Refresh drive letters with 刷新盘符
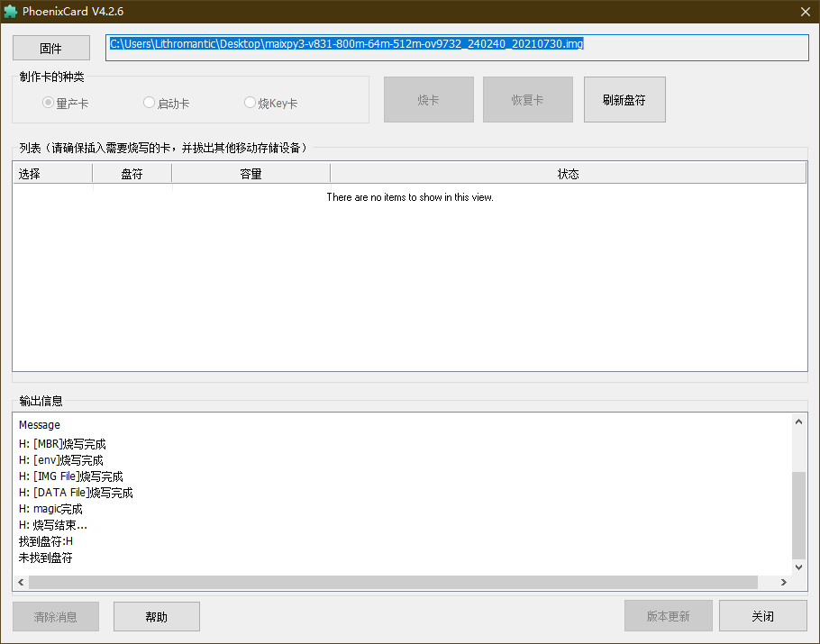 (624, 99)
